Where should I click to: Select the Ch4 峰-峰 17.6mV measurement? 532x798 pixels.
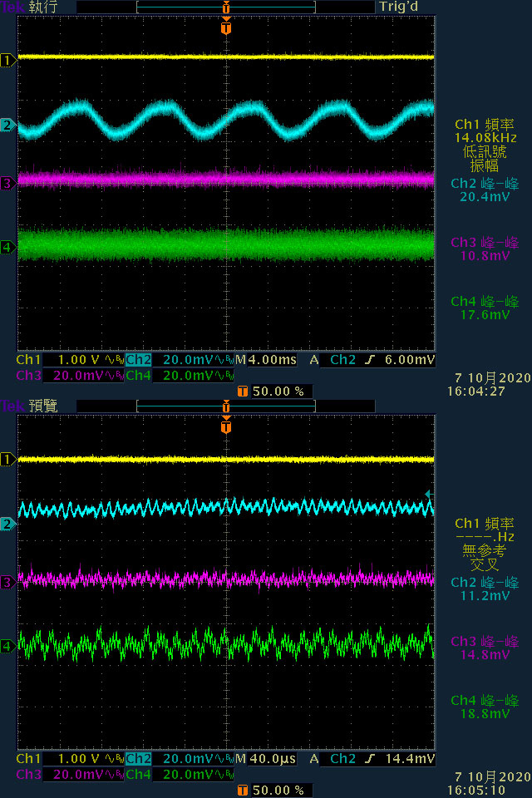click(x=485, y=308)
